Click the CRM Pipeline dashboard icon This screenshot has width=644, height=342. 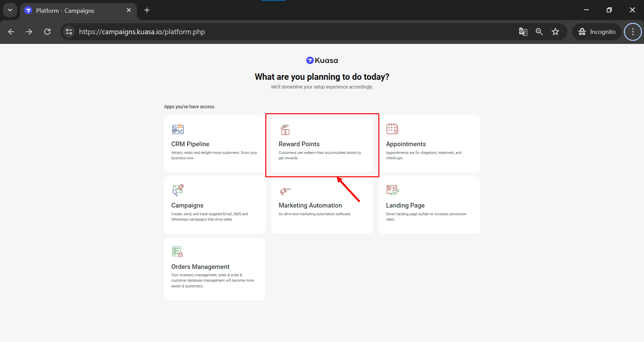177,129
